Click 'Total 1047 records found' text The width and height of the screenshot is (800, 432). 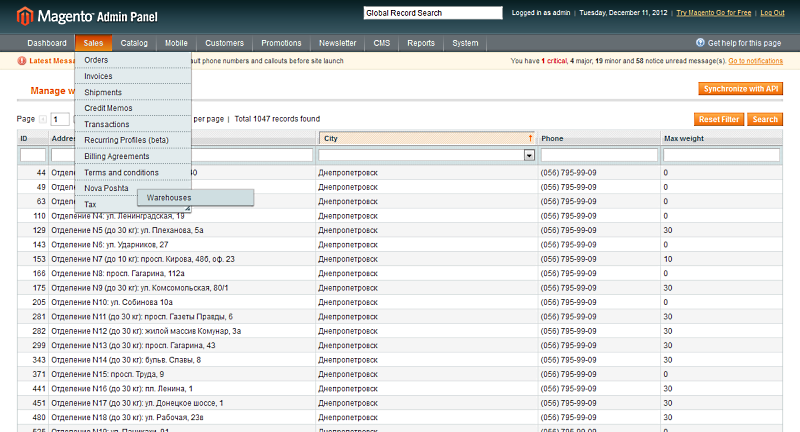(277, 119)
